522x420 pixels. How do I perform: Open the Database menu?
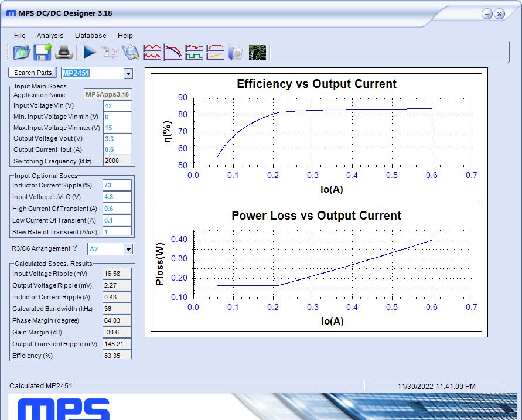pyautogui.click(x=90, y=36)
